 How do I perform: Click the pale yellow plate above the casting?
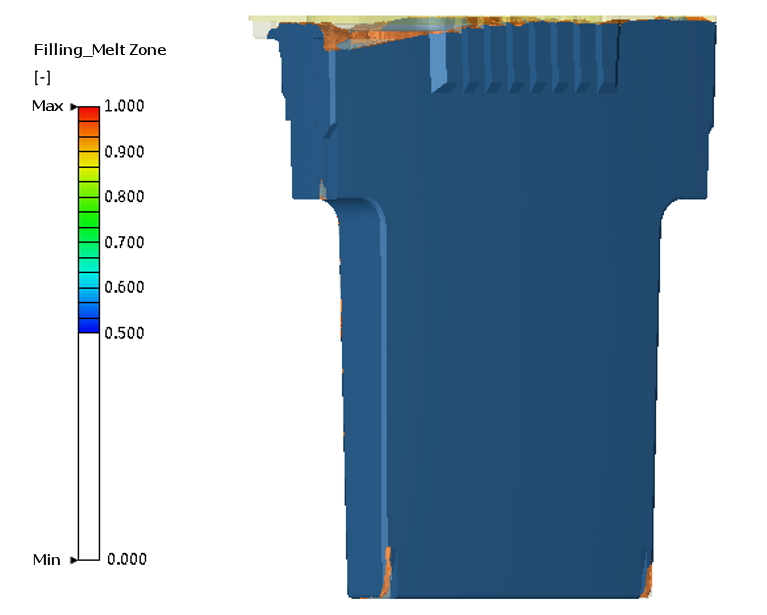[x=480, y=19]
